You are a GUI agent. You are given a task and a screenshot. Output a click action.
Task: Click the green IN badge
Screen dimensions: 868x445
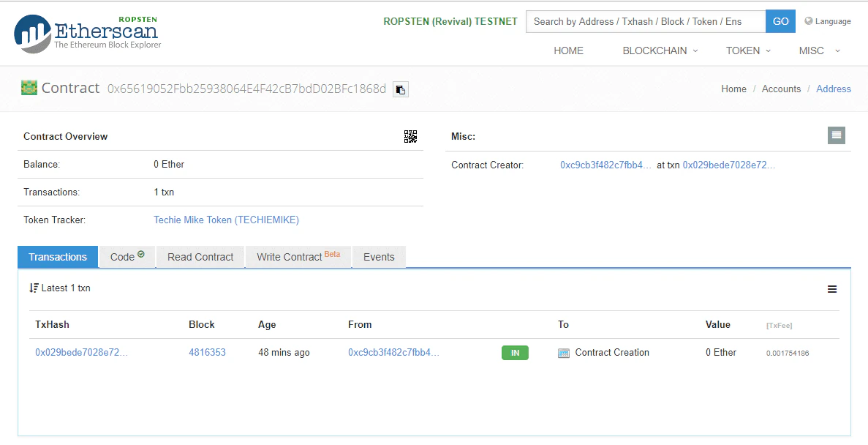tap(515, 353)
